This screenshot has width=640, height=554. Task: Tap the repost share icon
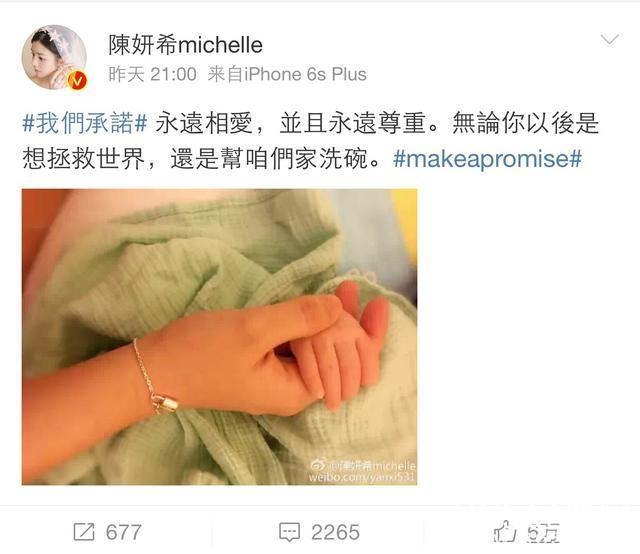tap(84, 532)
